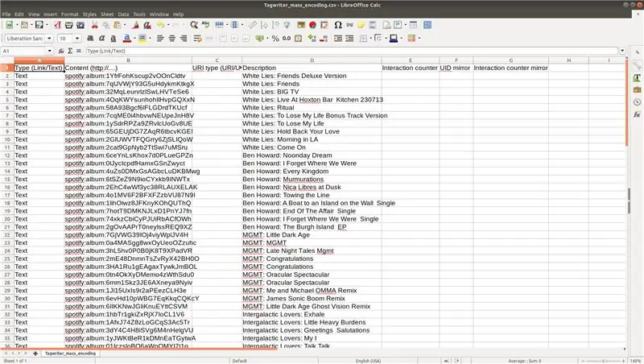Expand the formula bar arrow

click(x=622, y=51)
